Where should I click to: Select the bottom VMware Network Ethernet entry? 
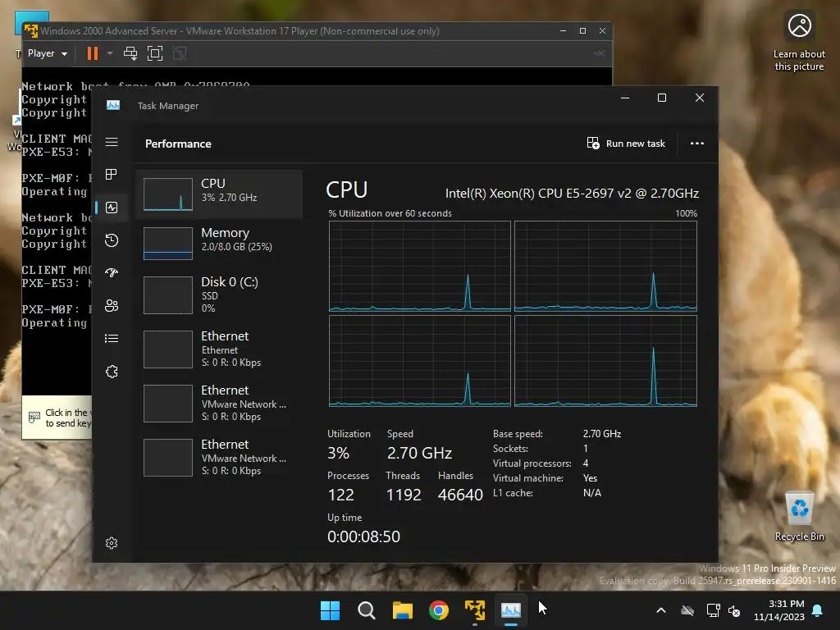[x=220, y=458]
